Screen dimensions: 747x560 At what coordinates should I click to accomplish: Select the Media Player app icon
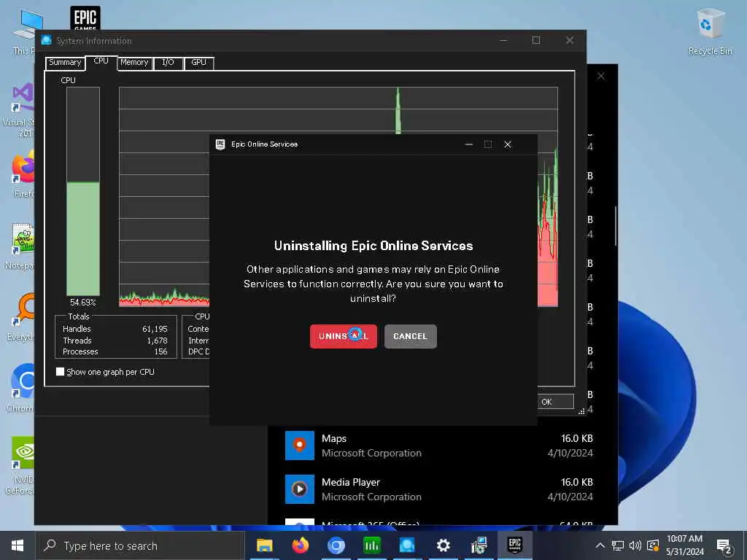[x=300, y=489]
